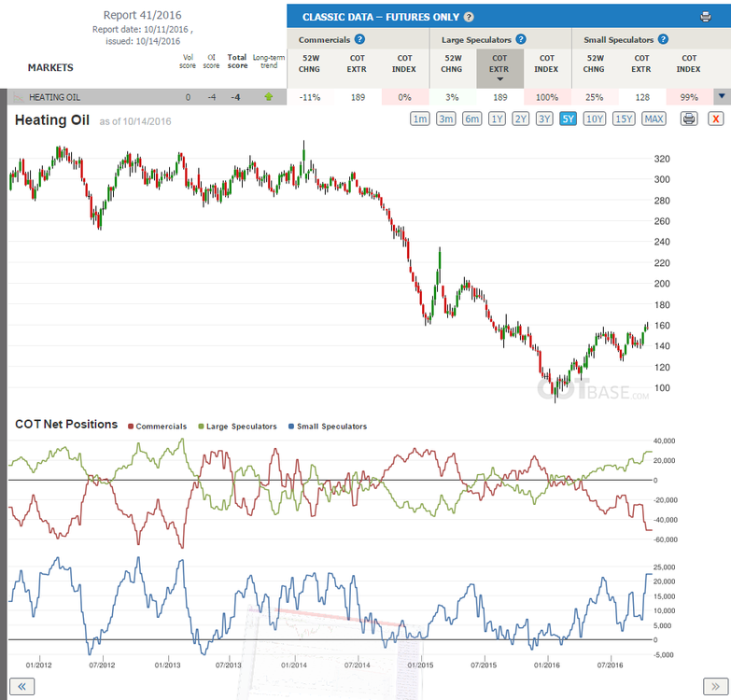731x700 pixels.
Task: Sort by Large Speculators COT INDEX column
Action: point(546,63)
